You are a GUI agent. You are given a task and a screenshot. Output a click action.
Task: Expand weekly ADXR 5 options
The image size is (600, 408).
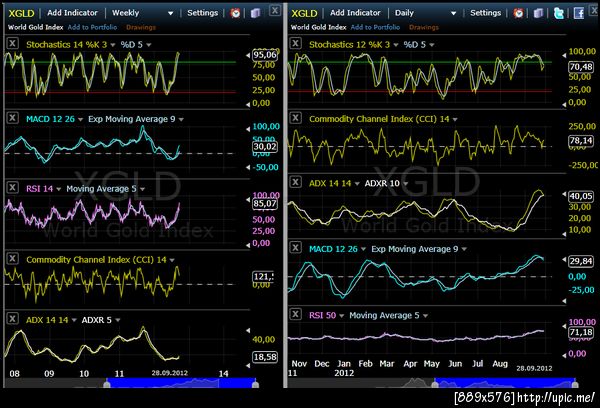click(118, 320)
